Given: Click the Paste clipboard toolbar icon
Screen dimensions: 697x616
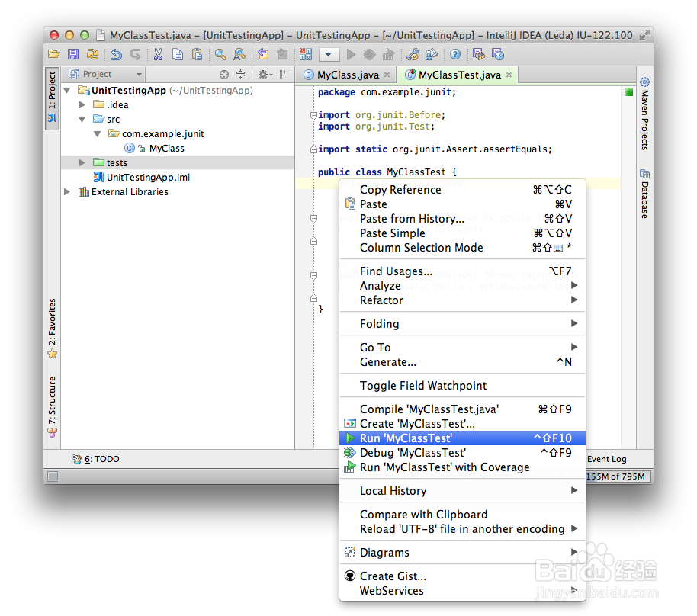Looking at the screenshot, I should (197, 54).
